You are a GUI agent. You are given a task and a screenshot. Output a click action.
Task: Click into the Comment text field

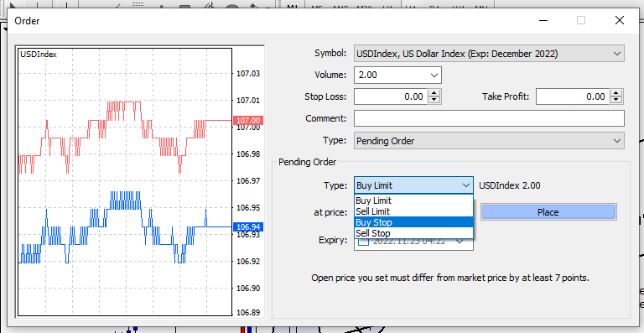tap(489, 118)
